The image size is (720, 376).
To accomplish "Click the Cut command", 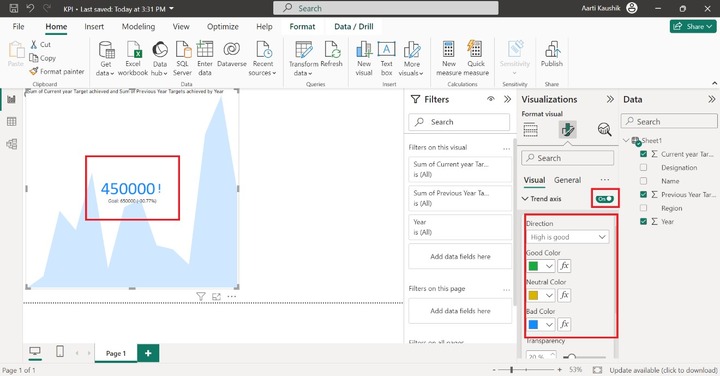I will pos(40,45).
